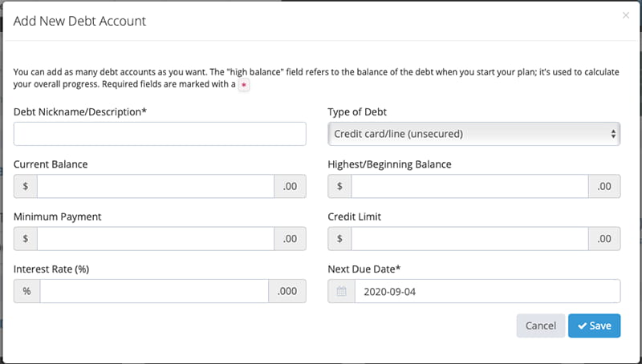Viewport: 642px width, 364px height.
Task: Open the Type of Debt dropdown
Action: 474,134
